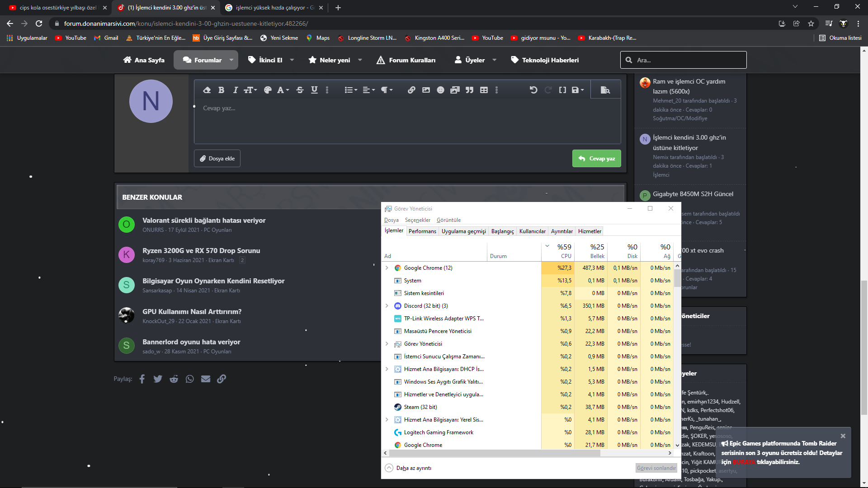Viewport: 868px width, 488px height.
Task: Open Hizmetler tab in Task Manager
Action: (x=590, y=231)
